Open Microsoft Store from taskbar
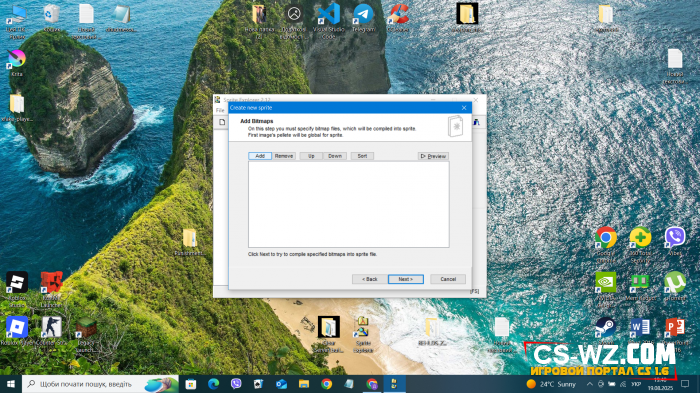 pyautogui.click(x=191, y=384)
